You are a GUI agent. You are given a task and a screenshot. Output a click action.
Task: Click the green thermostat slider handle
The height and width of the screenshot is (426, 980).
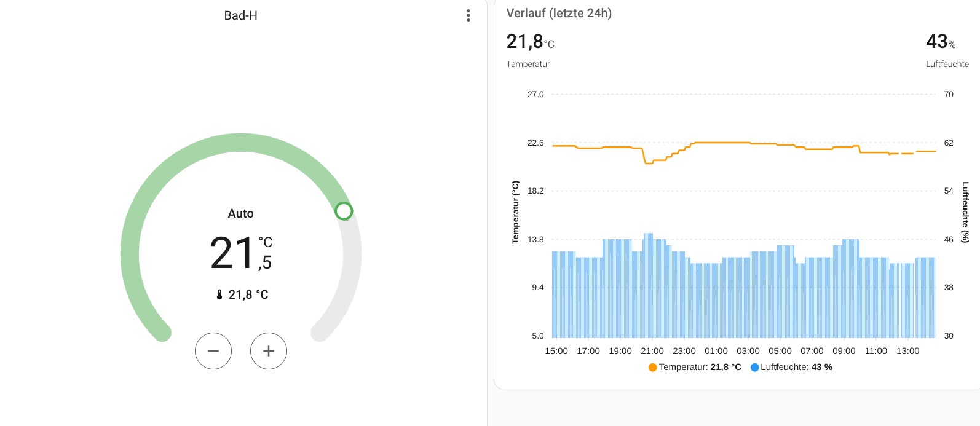(344, 211)
